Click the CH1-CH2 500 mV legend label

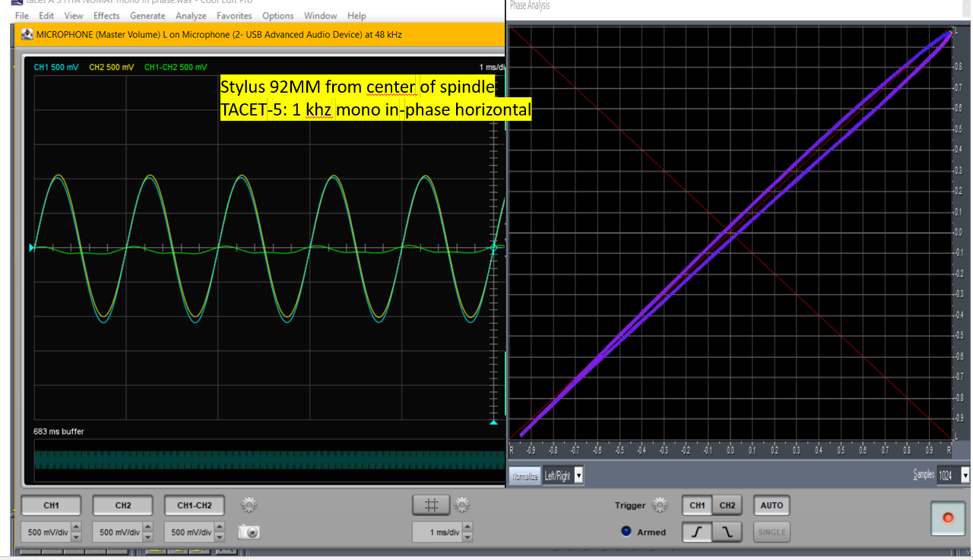pyautogui.click(x=176, y=67)
